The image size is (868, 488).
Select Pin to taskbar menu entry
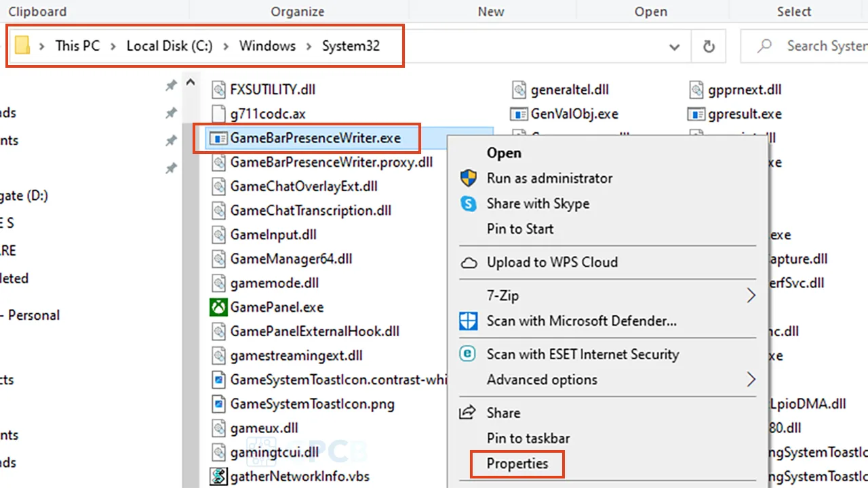pos(528,439)
